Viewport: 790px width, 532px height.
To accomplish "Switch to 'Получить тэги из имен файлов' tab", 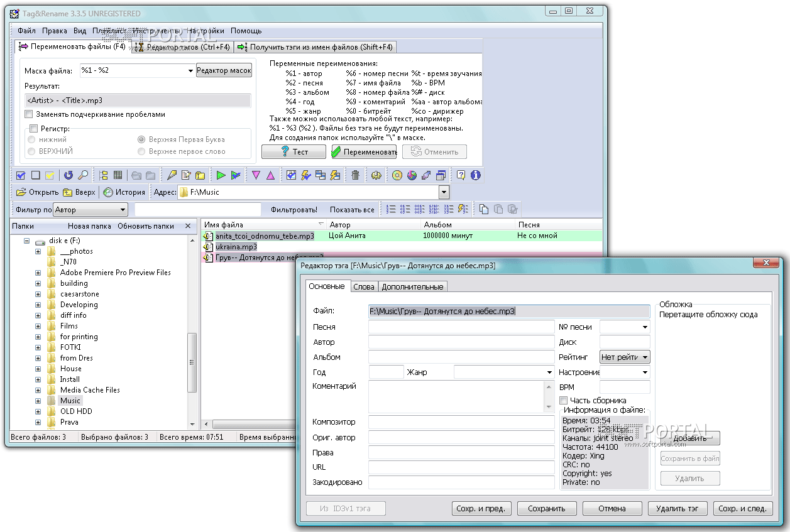I will [x=315, y=47].
